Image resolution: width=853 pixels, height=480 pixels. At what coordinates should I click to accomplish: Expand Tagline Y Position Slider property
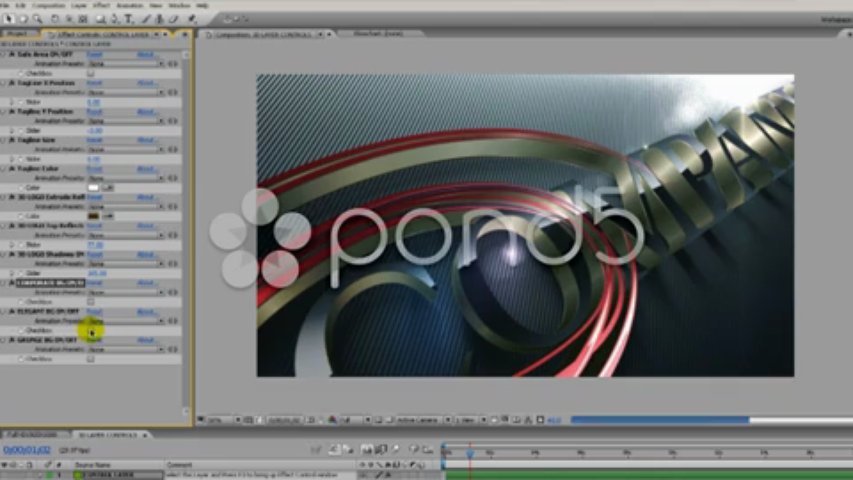(x=12, y=131)
